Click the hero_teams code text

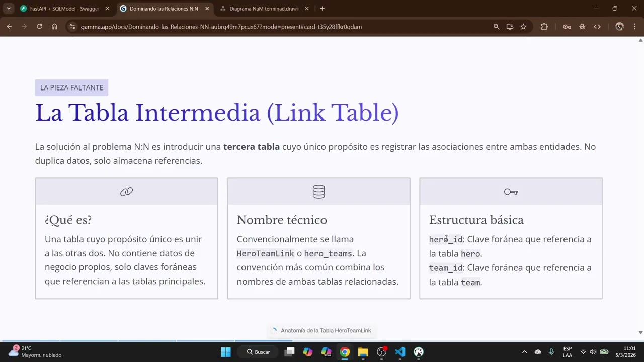[x=328, y=254]
